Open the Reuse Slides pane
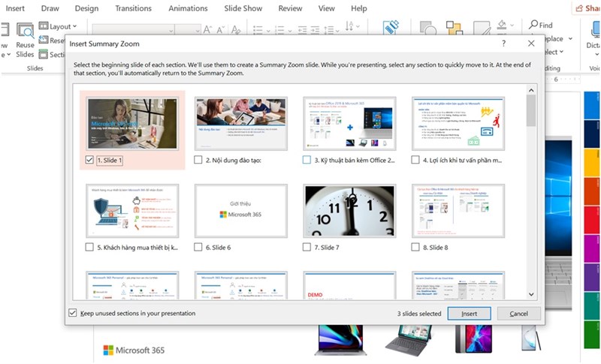This screenshot has height=364, width=601. tap(25, 41)
